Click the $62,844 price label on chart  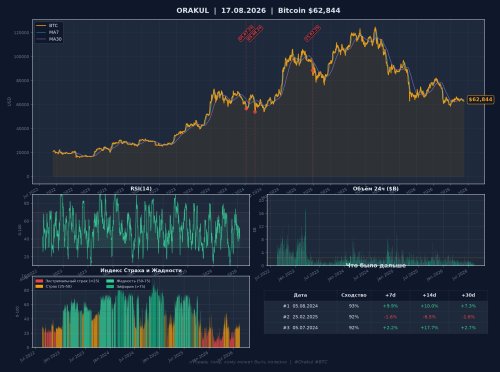(480, 99)
